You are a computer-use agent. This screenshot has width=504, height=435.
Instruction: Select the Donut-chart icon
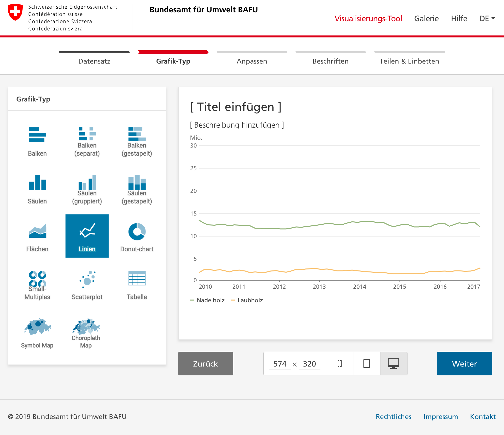tap(137, 232)
